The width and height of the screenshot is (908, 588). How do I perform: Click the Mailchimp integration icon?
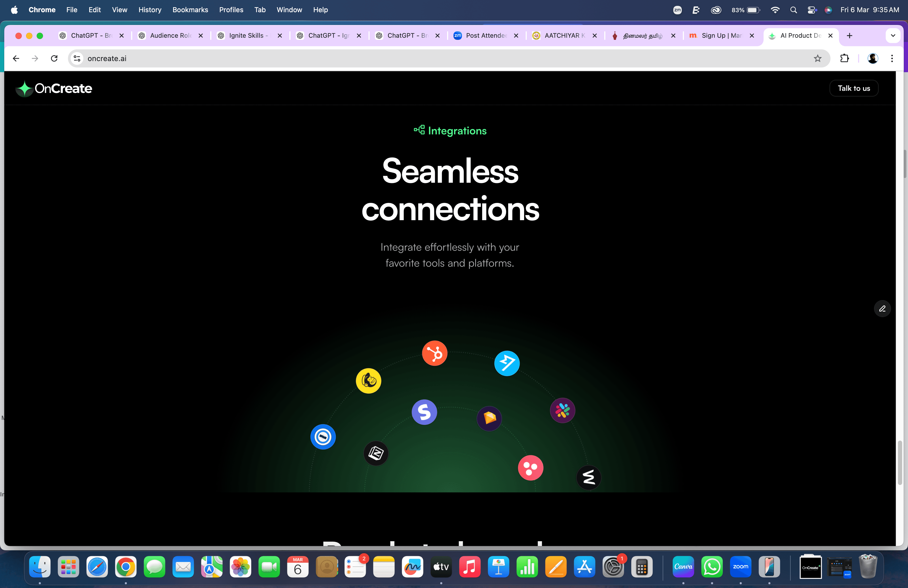[368, 381]
